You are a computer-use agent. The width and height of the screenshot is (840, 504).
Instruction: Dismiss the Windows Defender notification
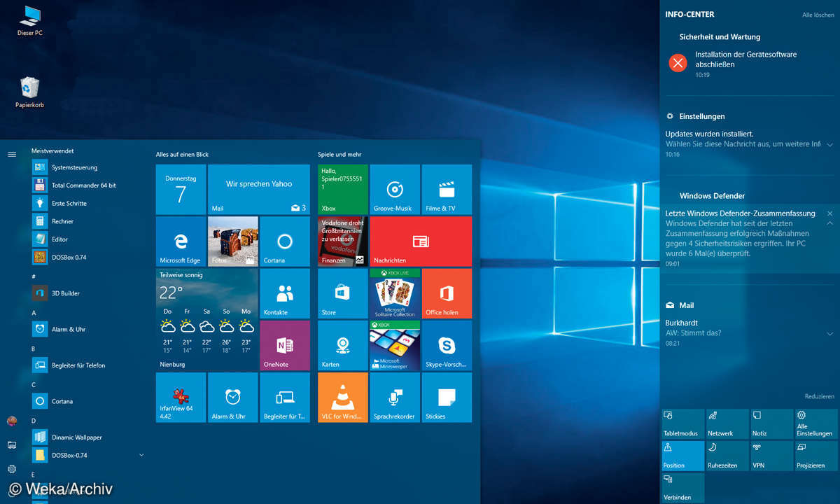[830, 213]
